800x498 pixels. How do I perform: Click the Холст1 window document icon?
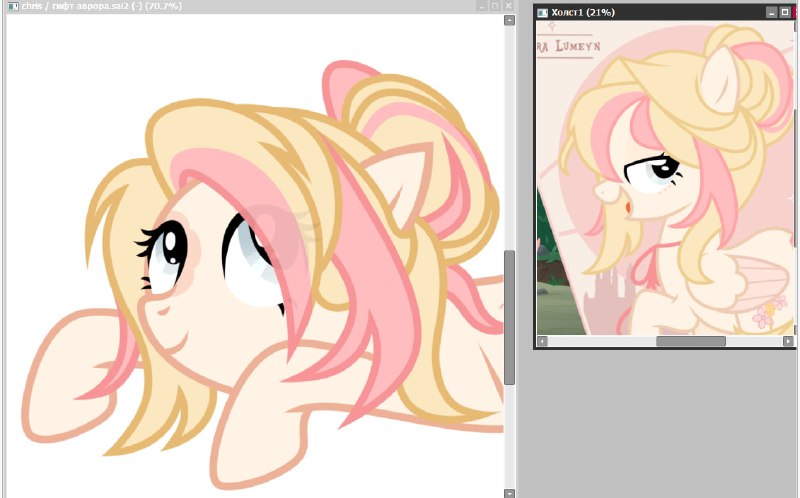point(543,12)
